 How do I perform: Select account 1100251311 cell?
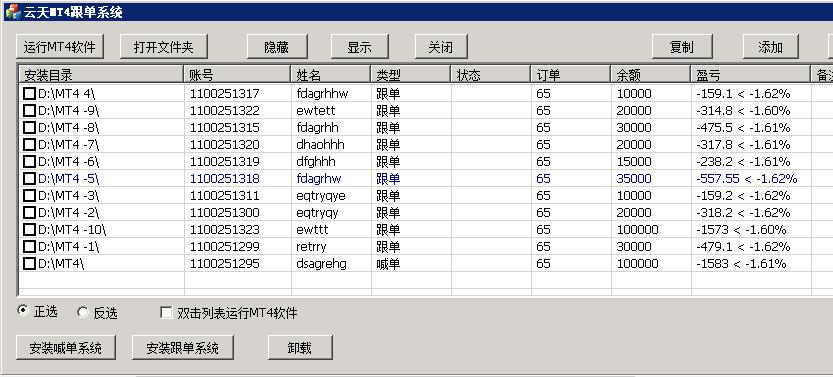225,196
